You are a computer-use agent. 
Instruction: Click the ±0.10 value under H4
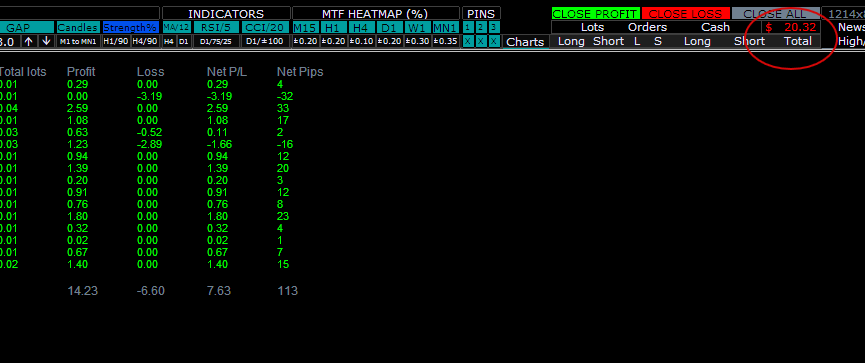361,41
